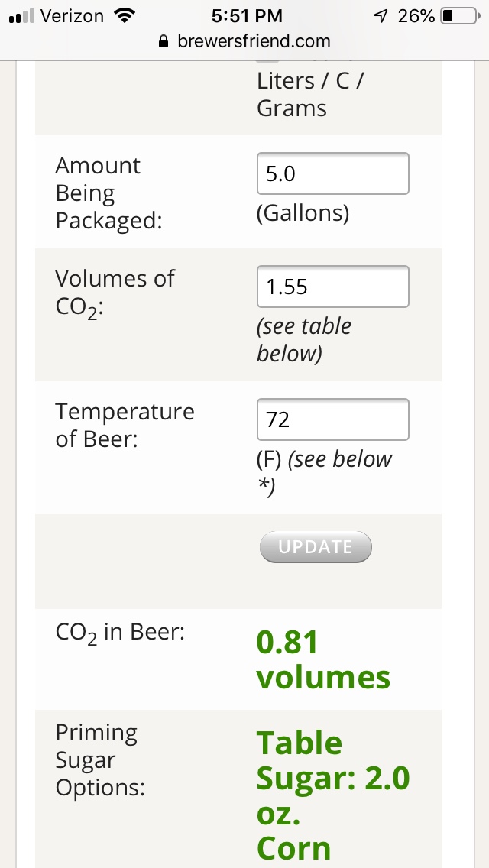Tap the cellular signal bars icon
Image resolution: width=489 pixels, height=868 pixels.
22,16
